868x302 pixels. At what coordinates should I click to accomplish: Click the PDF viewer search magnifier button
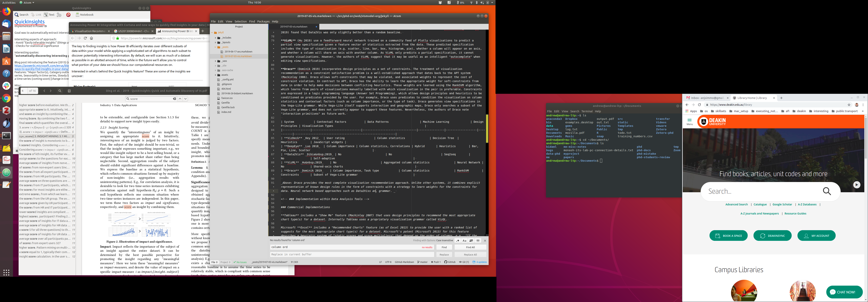(60, 91)
